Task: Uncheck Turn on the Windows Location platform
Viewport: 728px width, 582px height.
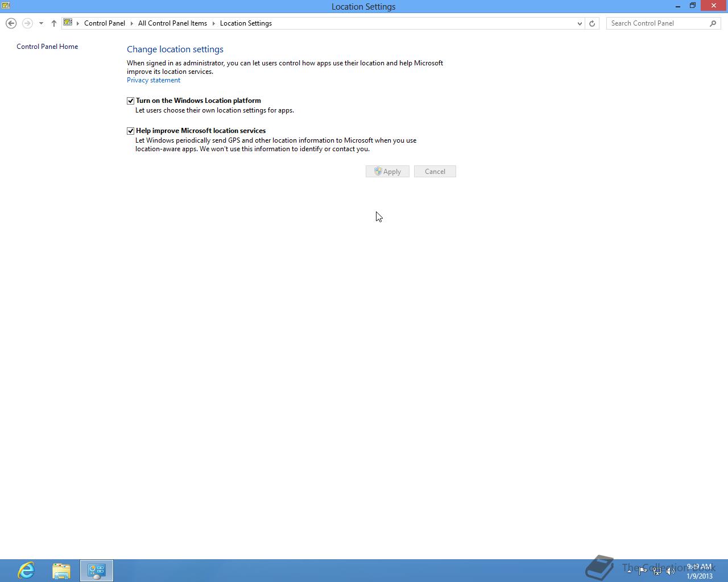Action: coord(130,101)
